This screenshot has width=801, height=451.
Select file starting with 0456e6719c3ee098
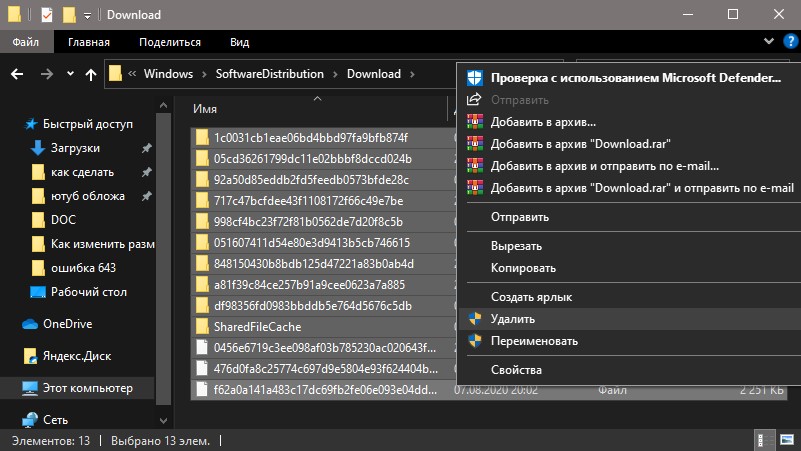(x=323, y=347)
